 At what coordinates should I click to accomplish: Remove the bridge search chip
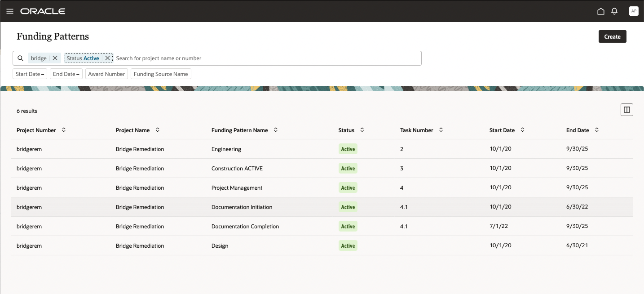click(x=55, y=58)
